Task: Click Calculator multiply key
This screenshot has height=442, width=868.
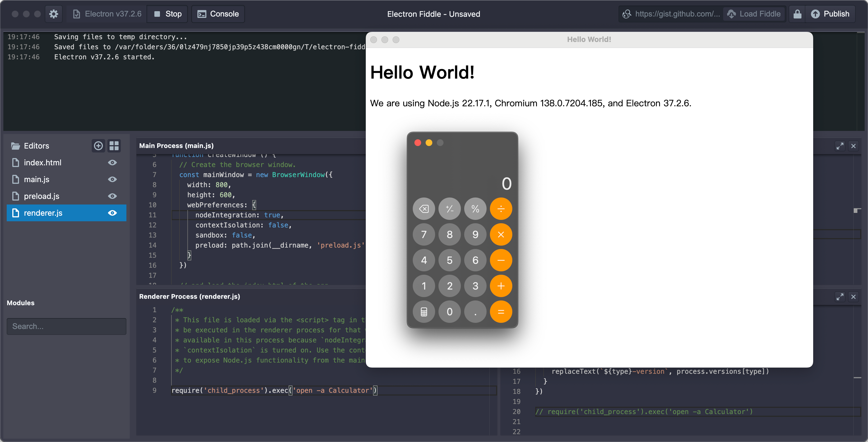Action: (x=501, y=234)
